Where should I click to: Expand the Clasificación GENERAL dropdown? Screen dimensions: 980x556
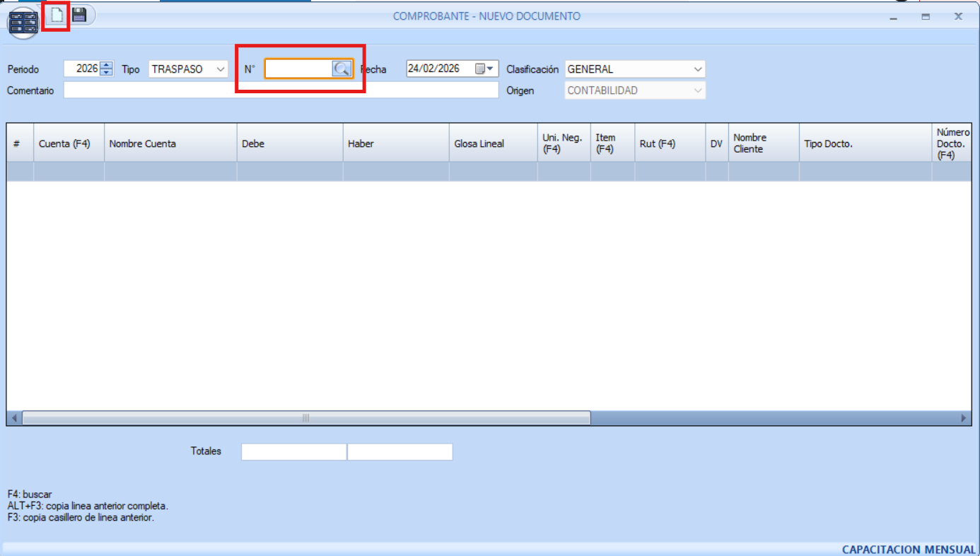pyautogui.click(x=698, y=69)
